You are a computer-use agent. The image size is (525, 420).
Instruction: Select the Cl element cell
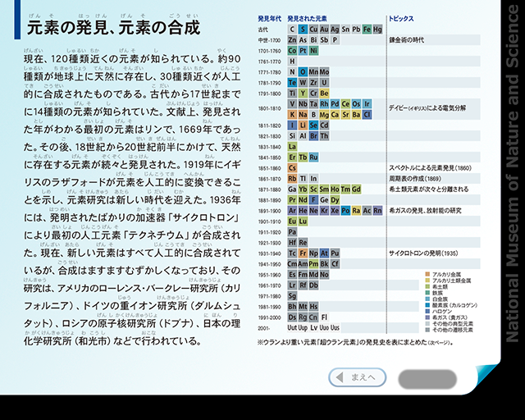pyautogui.click(x=367, y=115)
